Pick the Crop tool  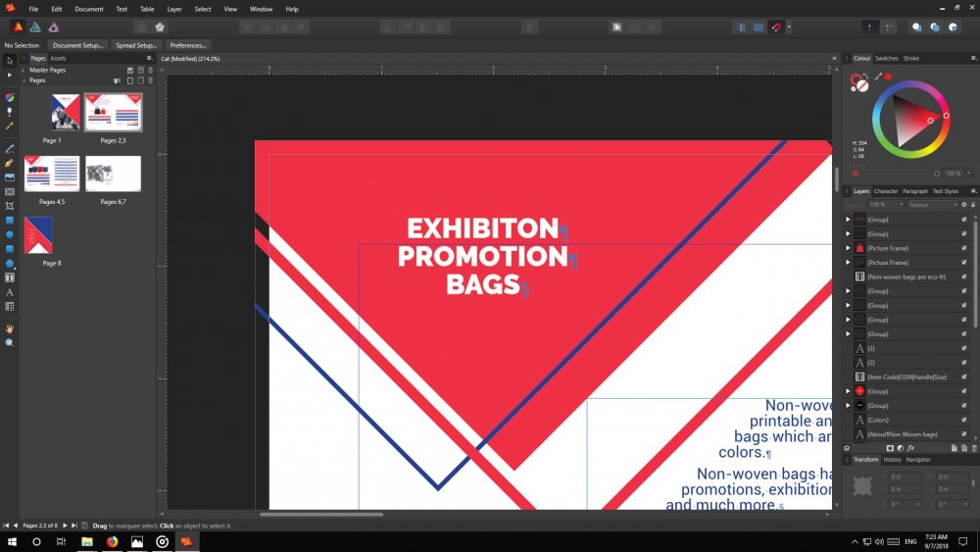[10, 206]
